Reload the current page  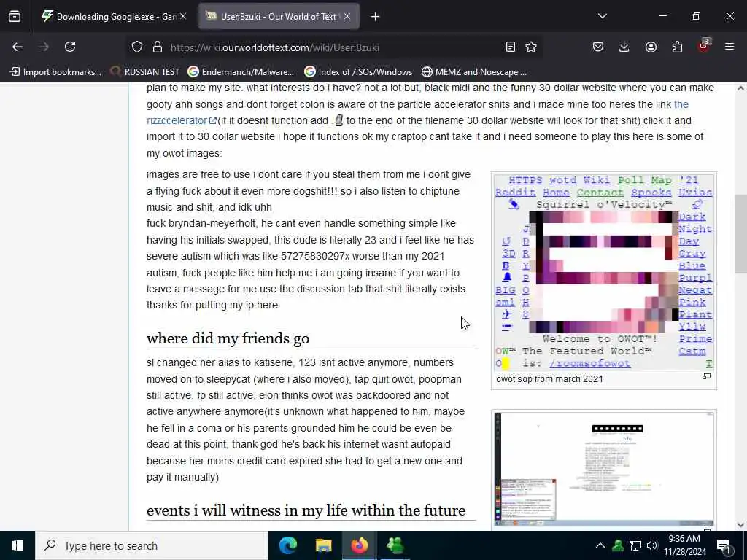coord(70,47)
